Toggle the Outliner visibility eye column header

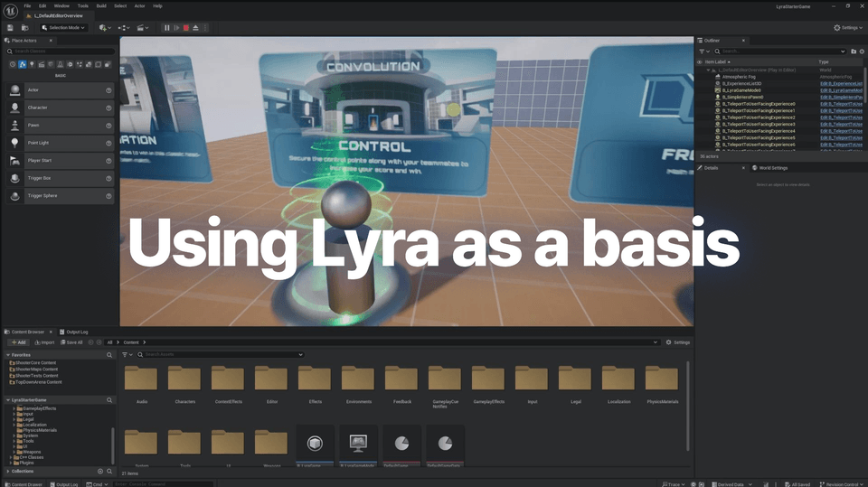click(x=700, y=62)
